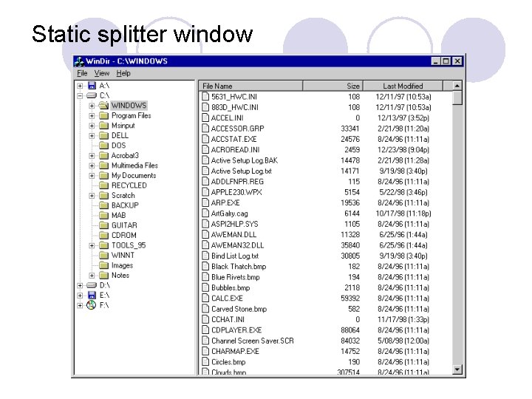Viewport: 532px width, 399px height.
Task: Close the WinDir window
Action: coord(457,61)
